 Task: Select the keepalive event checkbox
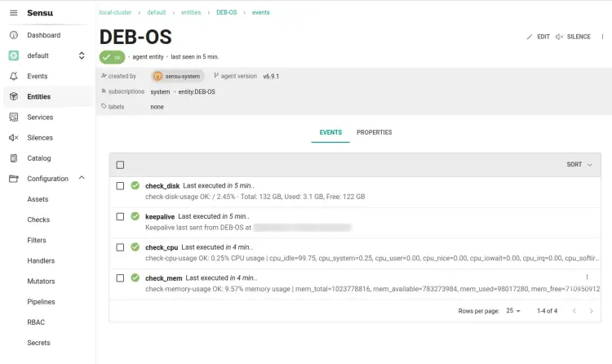tap(120, 216)
